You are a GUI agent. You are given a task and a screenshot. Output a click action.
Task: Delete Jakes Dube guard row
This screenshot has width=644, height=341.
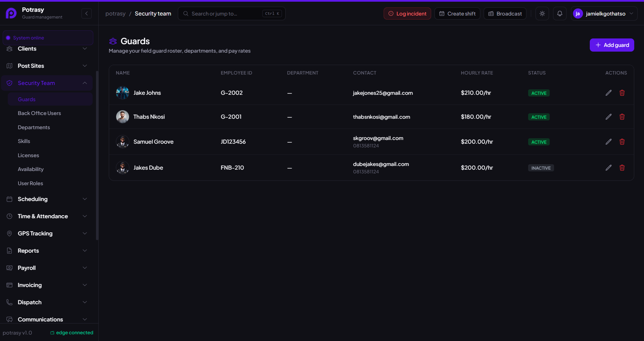click(x=622, y=168)
